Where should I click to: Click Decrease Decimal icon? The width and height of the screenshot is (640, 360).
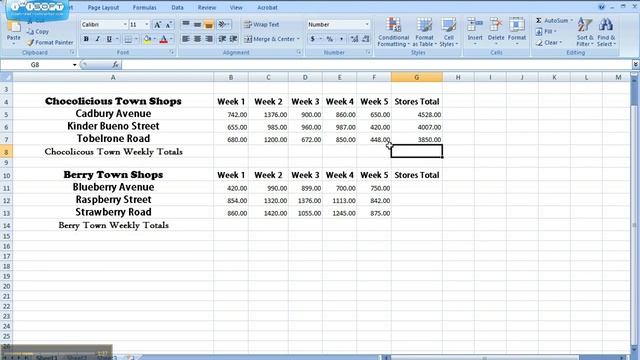(x=365, y=39)
